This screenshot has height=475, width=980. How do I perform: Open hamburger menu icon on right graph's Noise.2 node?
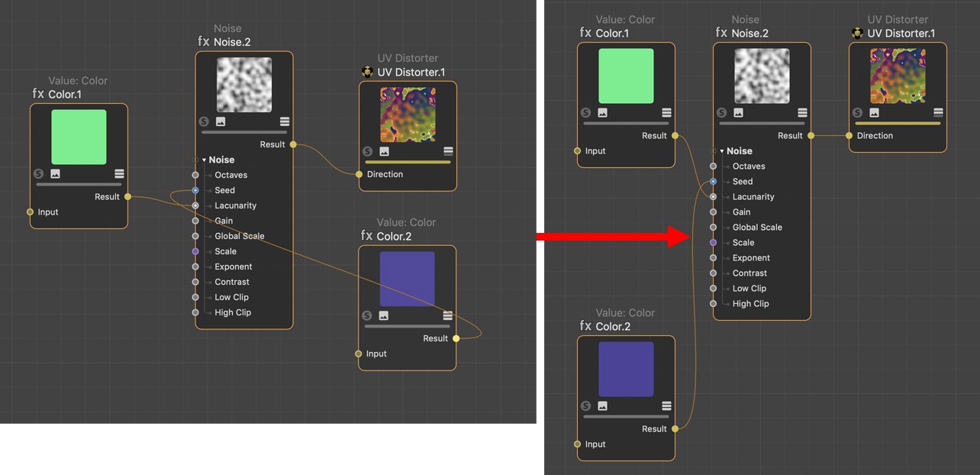802,113
